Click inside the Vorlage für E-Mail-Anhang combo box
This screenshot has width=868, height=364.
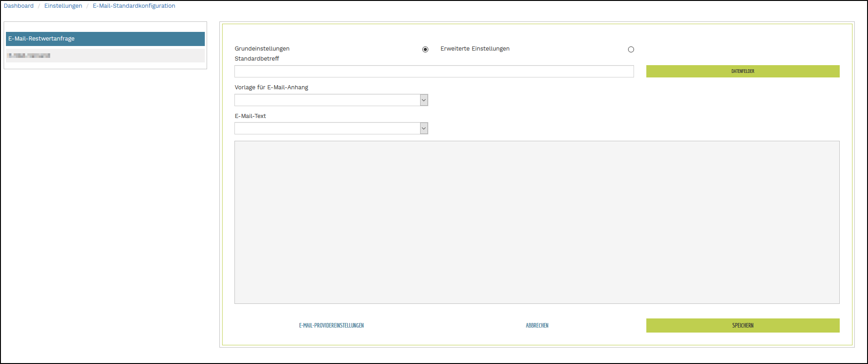click(x=327, y=100)
